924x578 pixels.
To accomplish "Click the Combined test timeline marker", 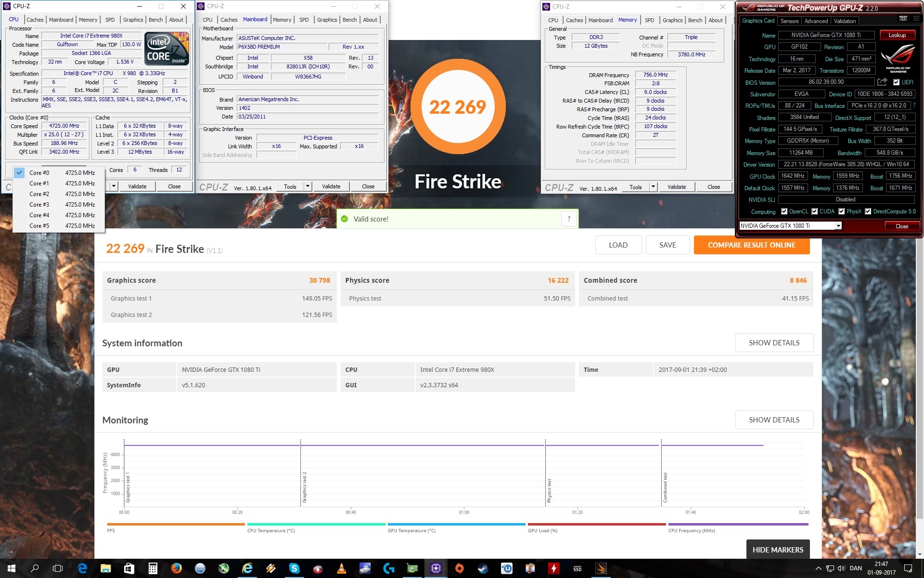I will point(665,487).
